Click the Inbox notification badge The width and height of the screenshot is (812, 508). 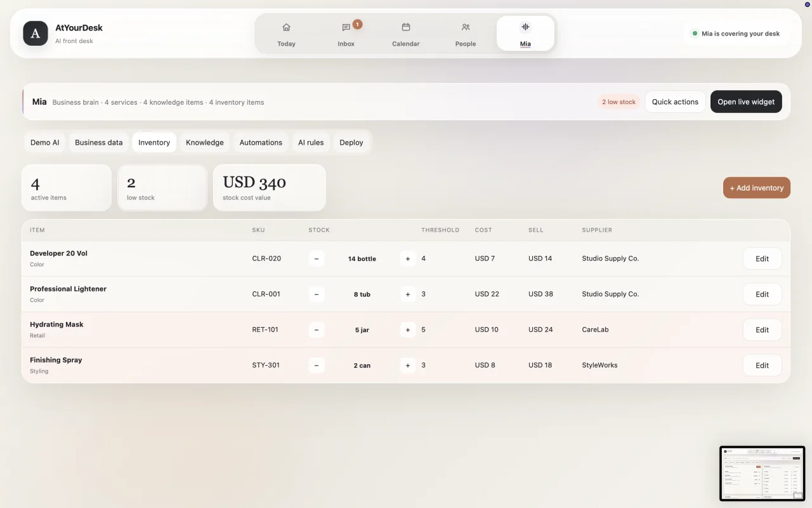click(357, 24)
